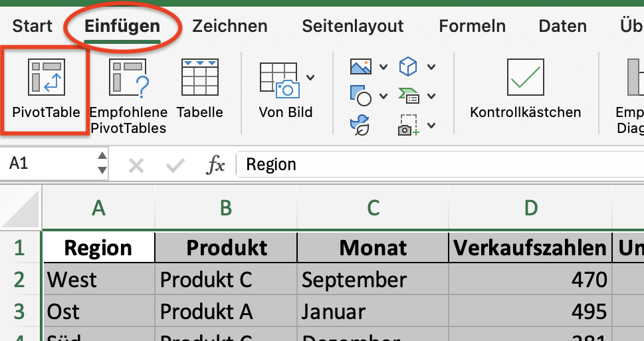Screen dimensions: 644x341
Task: Select the cell with value 470
Action: tap(530, 279)
